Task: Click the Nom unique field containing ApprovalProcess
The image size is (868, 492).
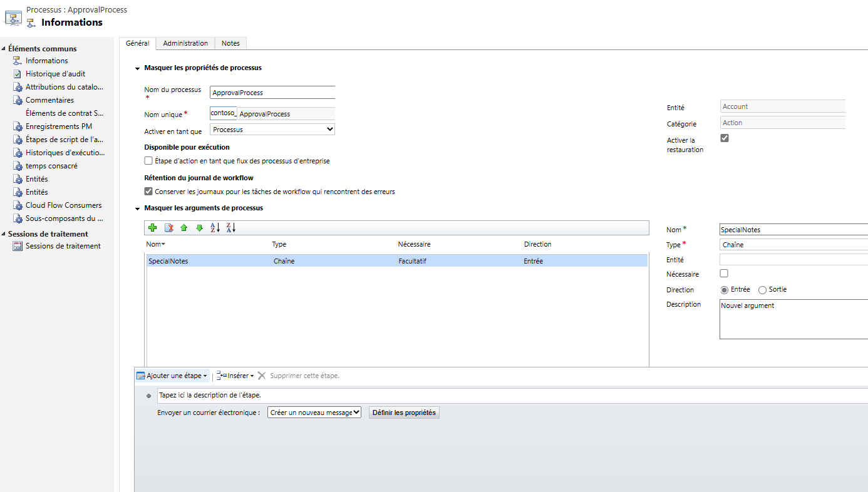Action: [286, 114]
